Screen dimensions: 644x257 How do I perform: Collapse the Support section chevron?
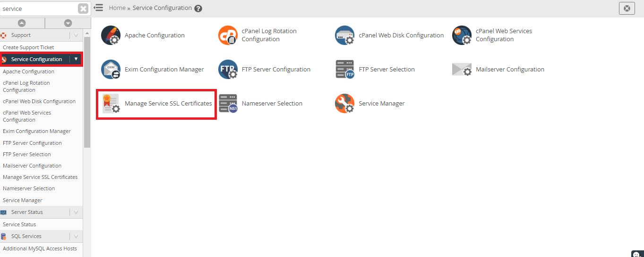(76, 35)
